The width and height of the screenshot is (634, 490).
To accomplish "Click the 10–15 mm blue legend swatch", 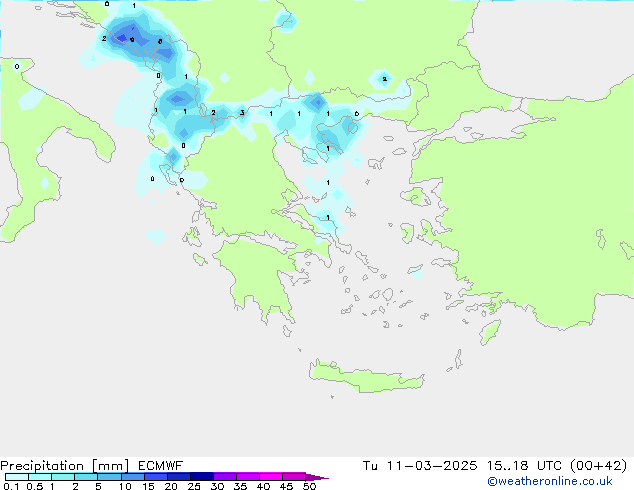I will pyautogui.click(x=133, y=477).
